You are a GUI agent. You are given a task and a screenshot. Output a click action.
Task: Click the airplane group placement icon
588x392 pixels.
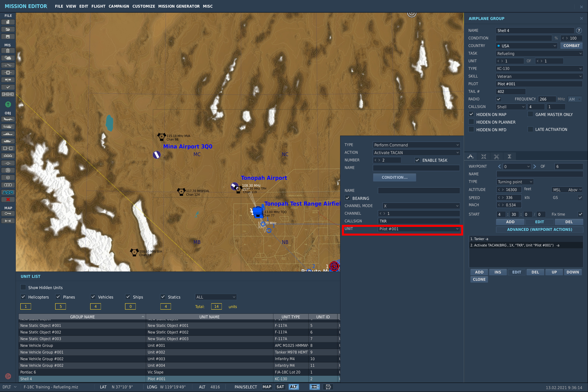[8, 119]
